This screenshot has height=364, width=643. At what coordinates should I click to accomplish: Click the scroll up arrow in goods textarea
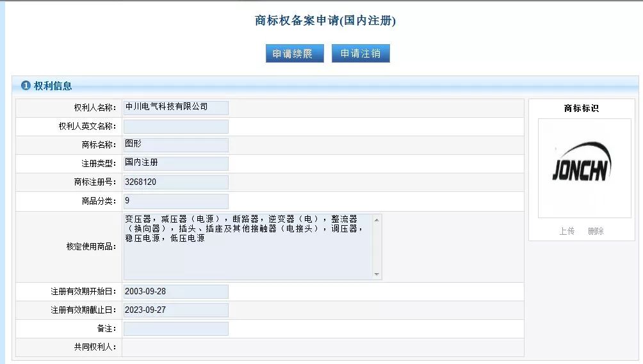point(377,220)
